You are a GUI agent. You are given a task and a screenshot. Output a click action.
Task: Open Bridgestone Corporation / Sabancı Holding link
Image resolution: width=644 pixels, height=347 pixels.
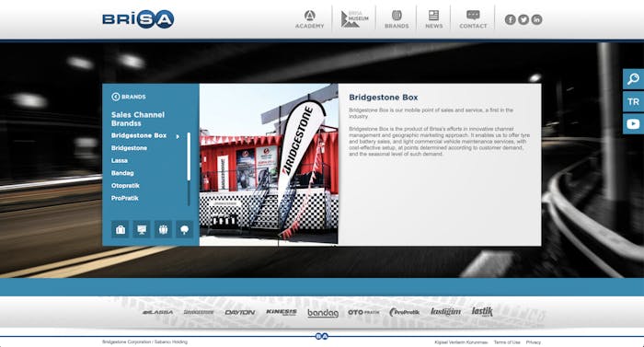tap(144, 341)
